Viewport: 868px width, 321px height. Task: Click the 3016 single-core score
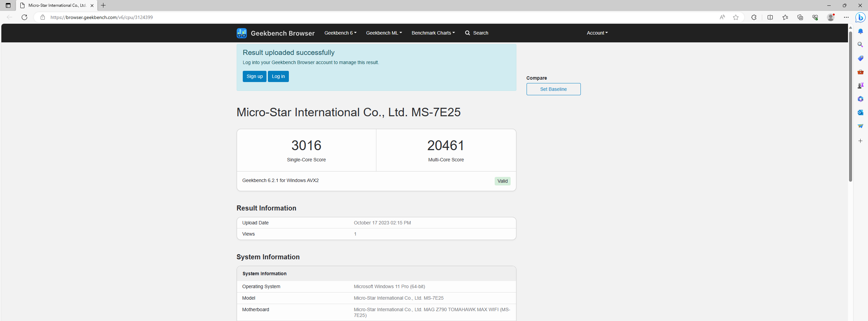[306, 145]
